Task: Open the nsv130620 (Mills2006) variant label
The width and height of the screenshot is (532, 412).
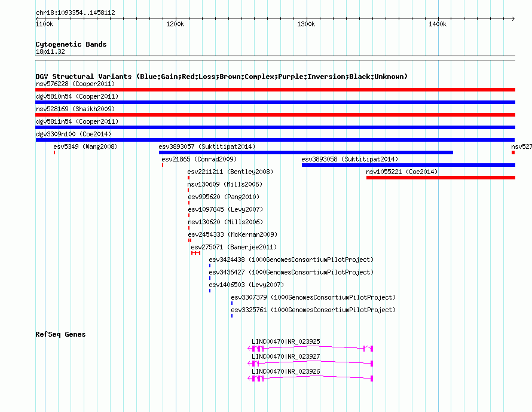Action: (x=225, y=222)
